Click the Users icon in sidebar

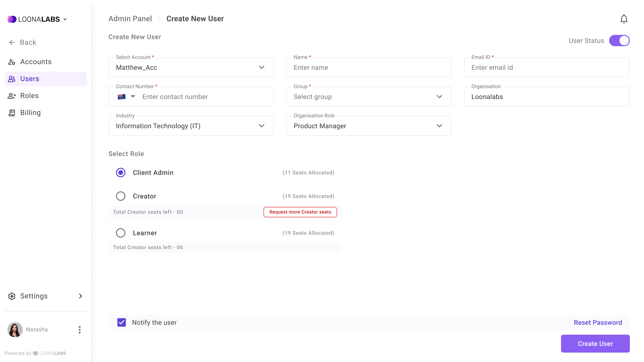(x=12, y=79)
